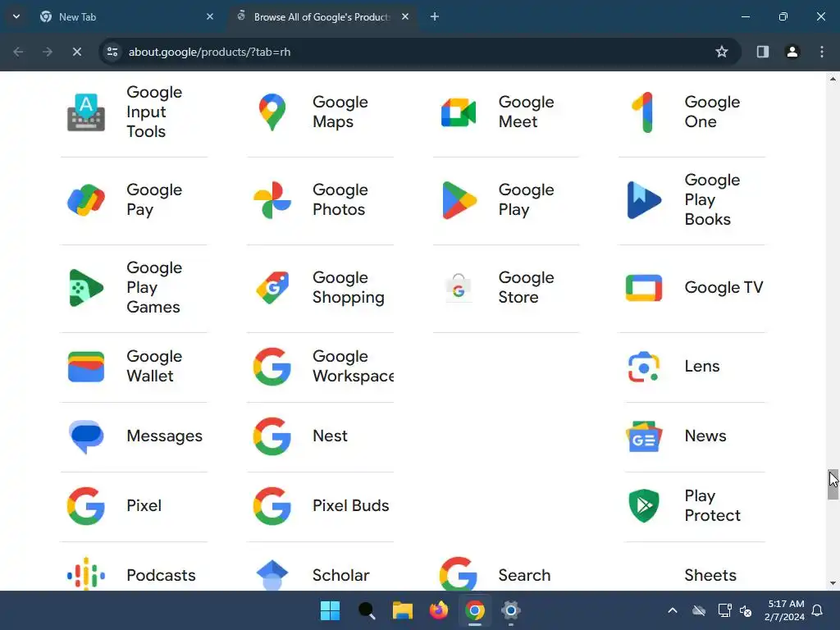Viewport: 840px width, 630px height.
Task: Open the Windows Start menu
Action: [x=330, y=610]
